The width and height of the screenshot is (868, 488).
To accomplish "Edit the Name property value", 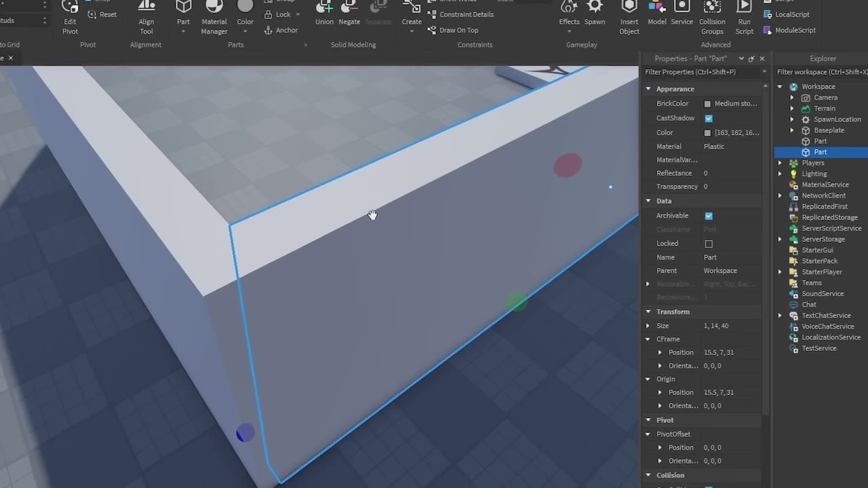I will [731, 258].
